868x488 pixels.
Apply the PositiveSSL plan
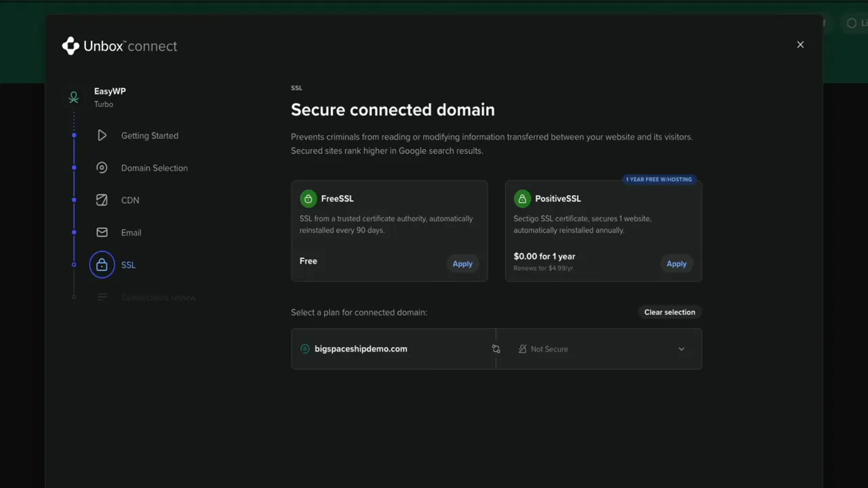pyautogui.click(x=676, y=264)
